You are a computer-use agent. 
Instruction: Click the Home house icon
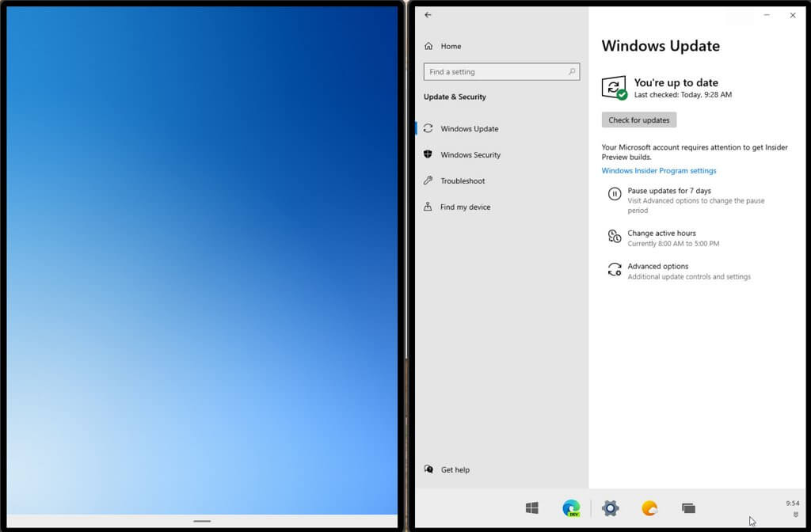point(428,46)
